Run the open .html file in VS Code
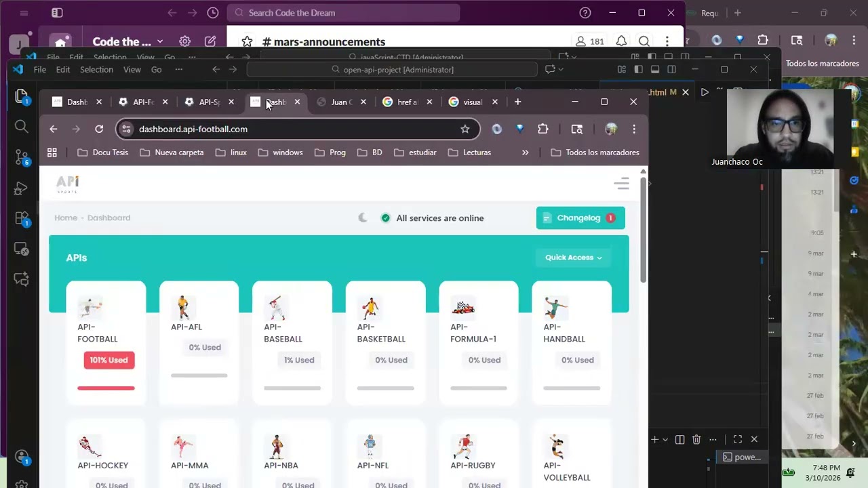The height and width of the screenshot is (488, 868). pyautogui.click(x=705, y=92)
